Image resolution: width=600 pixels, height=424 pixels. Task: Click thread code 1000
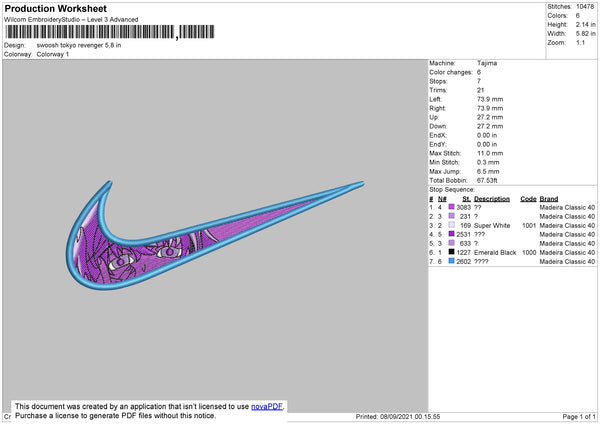[x=529, y=252]
